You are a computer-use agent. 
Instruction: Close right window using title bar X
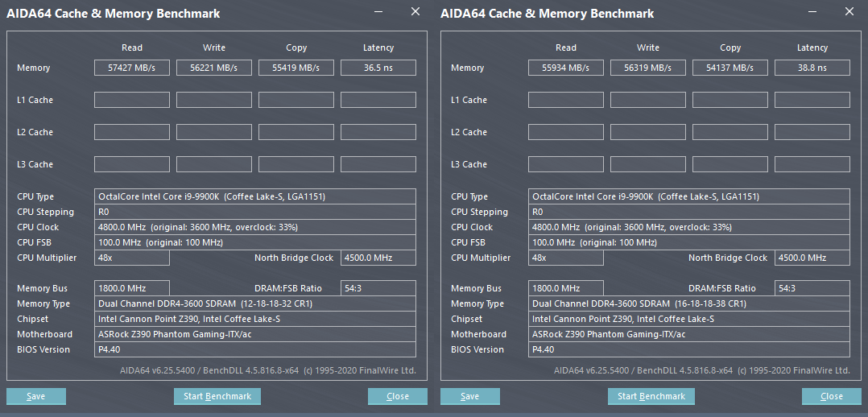(x=849, y=12)
